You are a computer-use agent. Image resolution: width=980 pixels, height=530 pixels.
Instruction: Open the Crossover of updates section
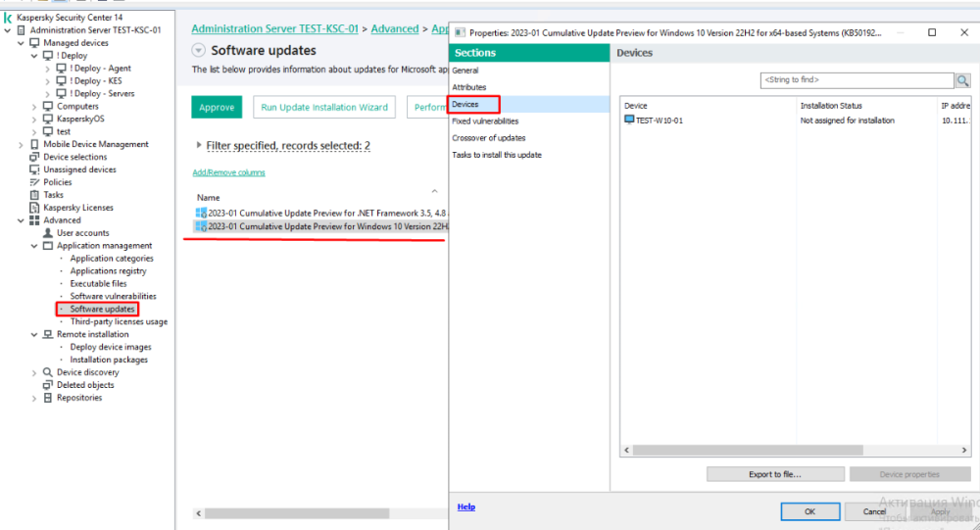pos(489,138)
